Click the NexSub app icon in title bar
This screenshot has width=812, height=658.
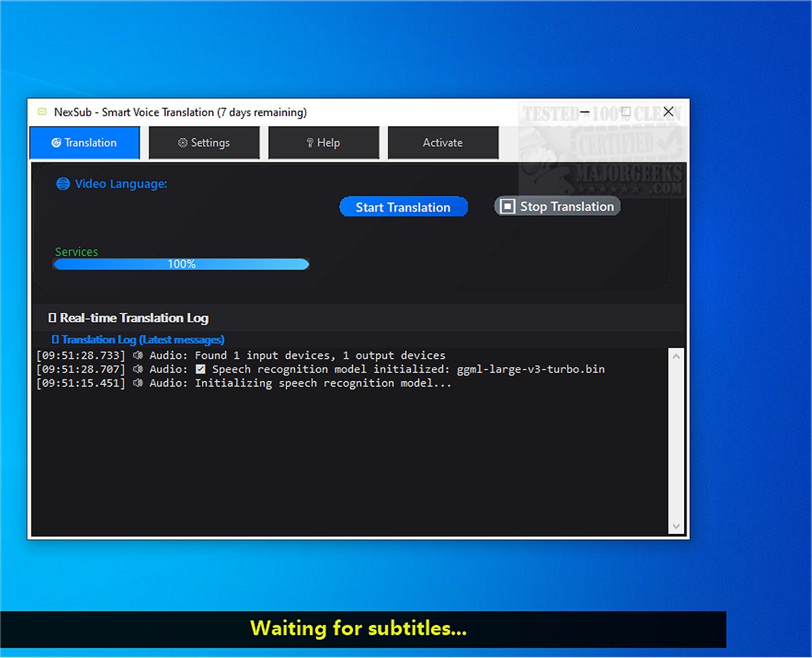[x=42, y=112]
